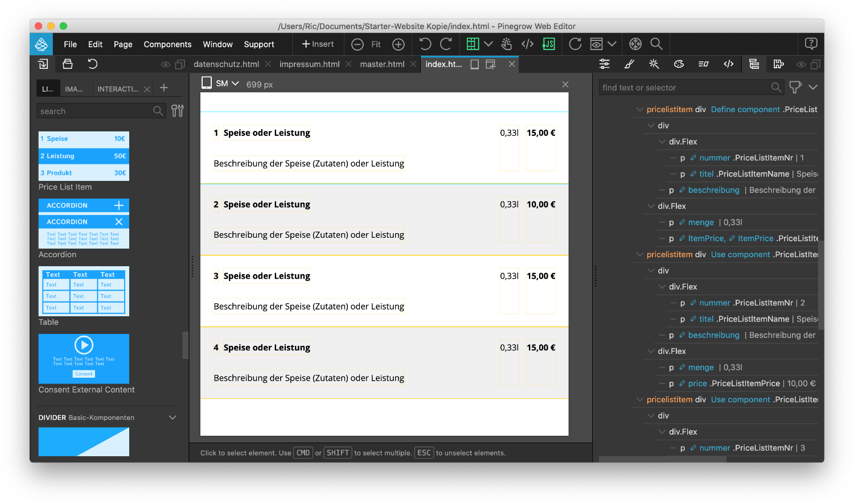Select the Price List Item component thumbnail
The width and height of the screenshot is (854, 504).
point(84,156)
